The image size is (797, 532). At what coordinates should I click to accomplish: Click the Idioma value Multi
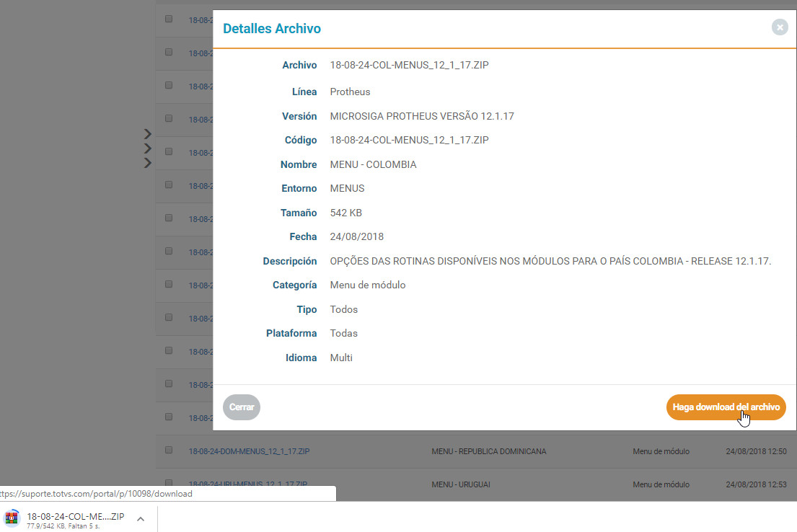pos(341,358)
